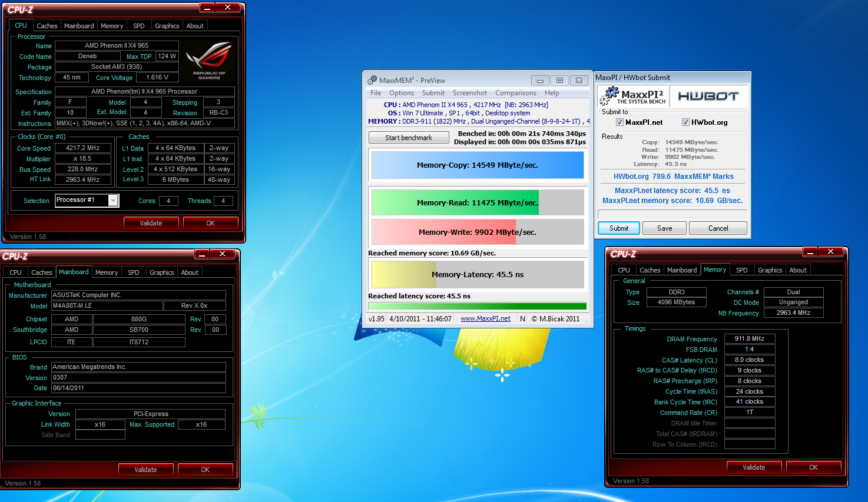The width and height of the screenshot is (868, 502).
Task: Click the MaxxPI.net latency score text
Action: [672, 191]
